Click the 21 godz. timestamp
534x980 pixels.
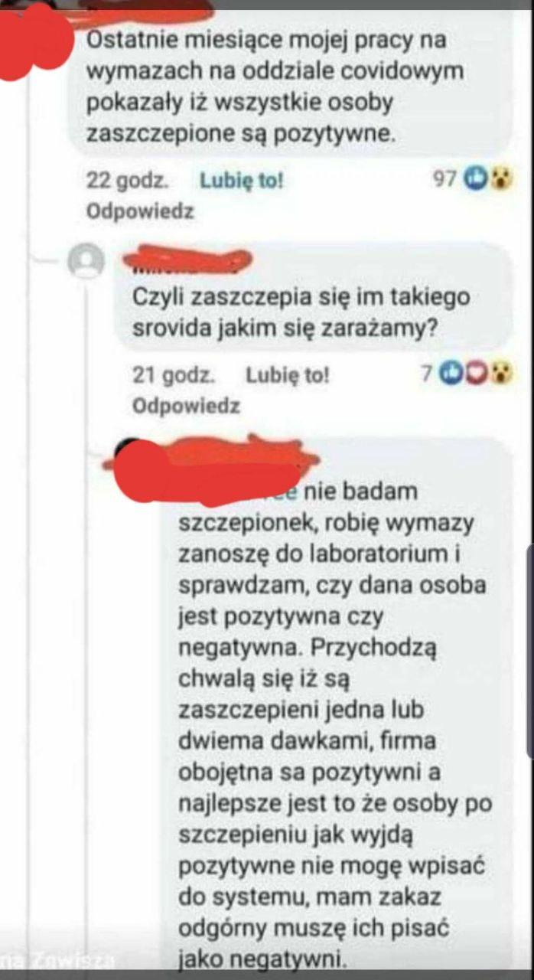point(173,376)
